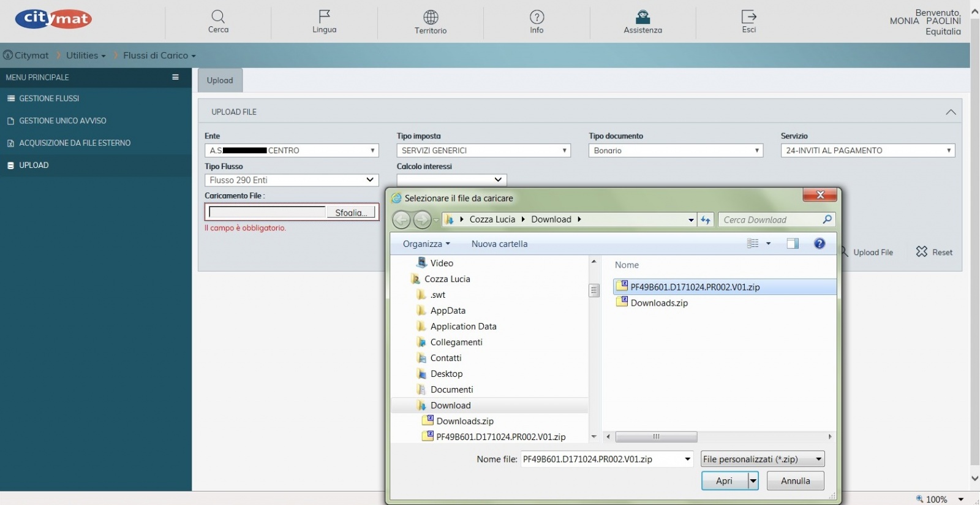980x505 pixels.
Task: Open the Tipo Flusso dropdown
Action: click(292, 180)
